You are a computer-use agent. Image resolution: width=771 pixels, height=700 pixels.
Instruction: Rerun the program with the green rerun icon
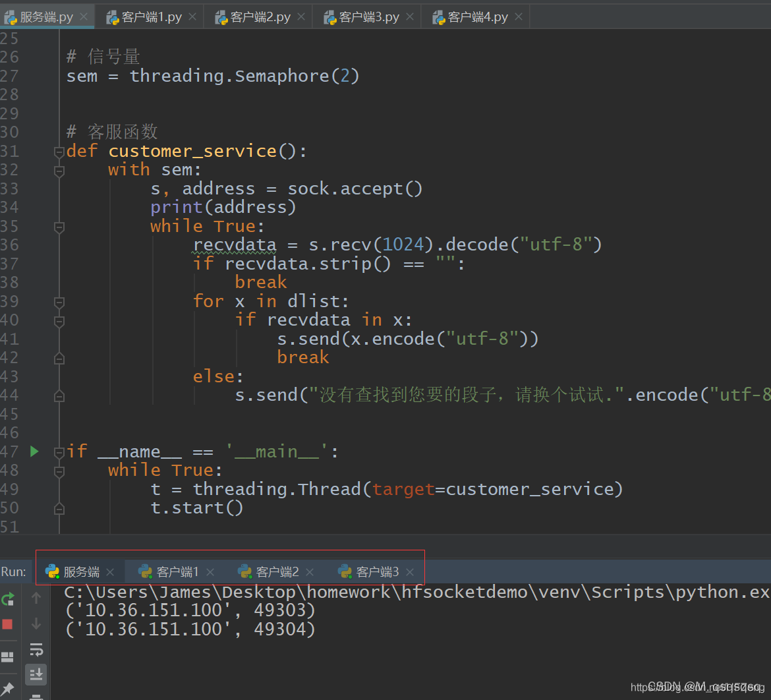pyautogui.click(x=8, y=598)
